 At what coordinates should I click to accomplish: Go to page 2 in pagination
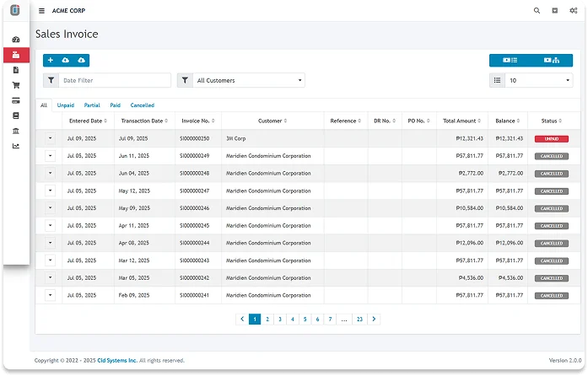[267, 320]
